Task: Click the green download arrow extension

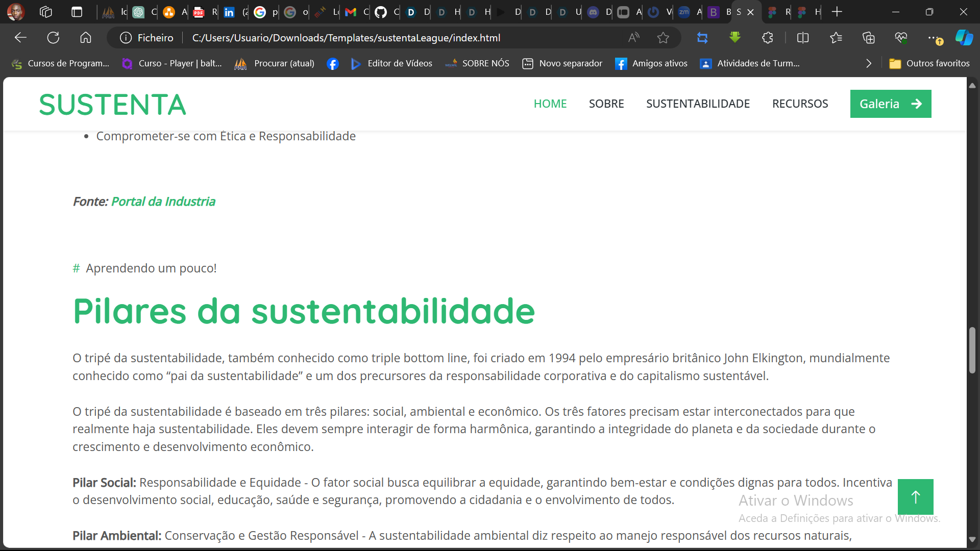Action: [x=735, y=38]
